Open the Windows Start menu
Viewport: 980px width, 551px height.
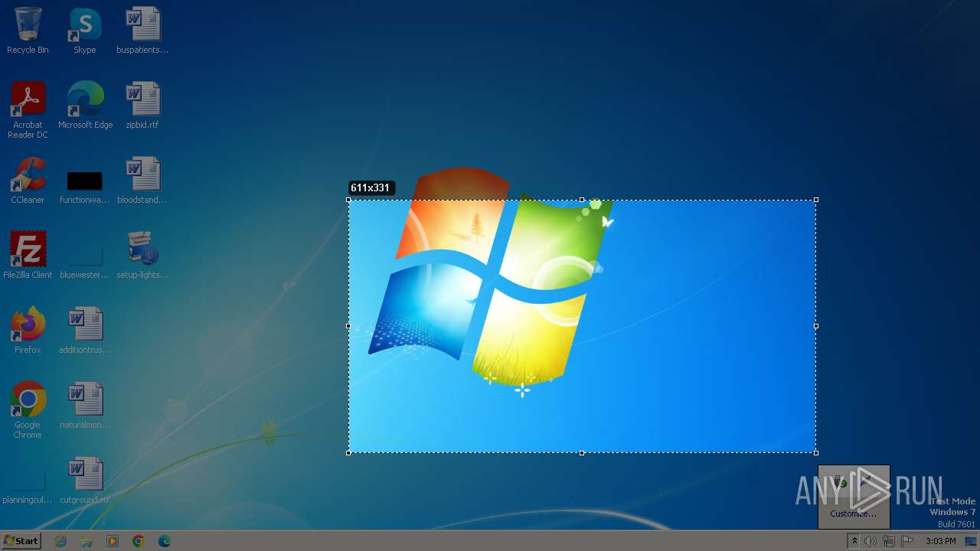(x=21, y=540)
